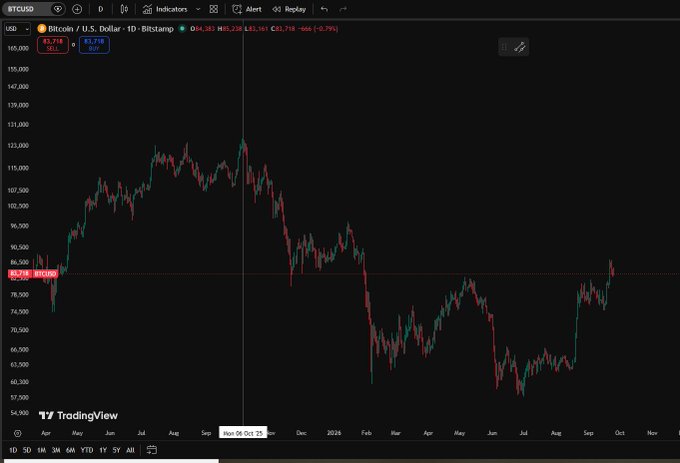Viewport: 680px width, 463px height.
Task: Open the chart layout grid selector
Action: pos(214,9)
